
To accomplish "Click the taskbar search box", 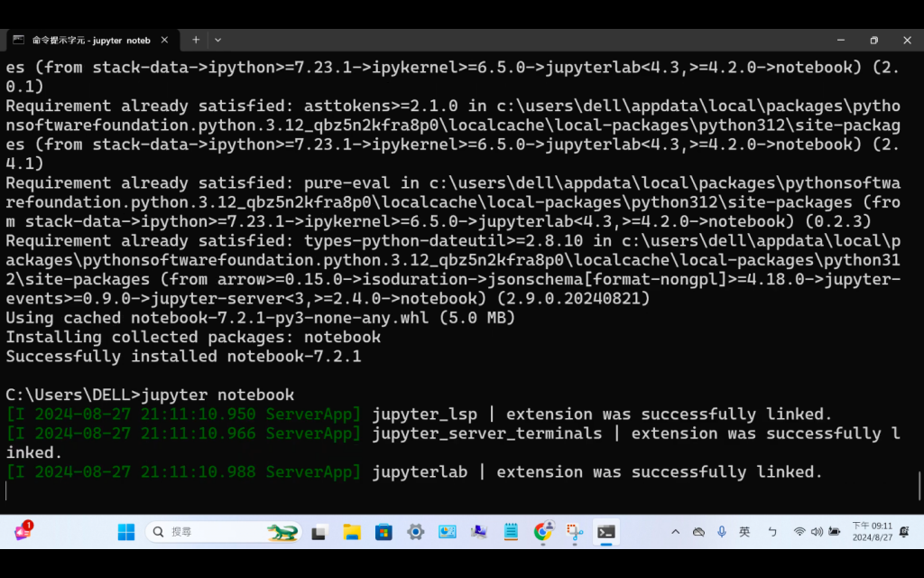I will 224,532.
